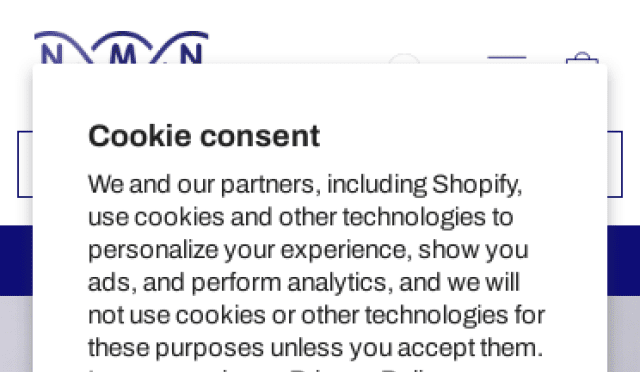The height and width of the screenshot is (372, 640).
Task: Click the dark blue banner on left side
Action: coord(16,261)
